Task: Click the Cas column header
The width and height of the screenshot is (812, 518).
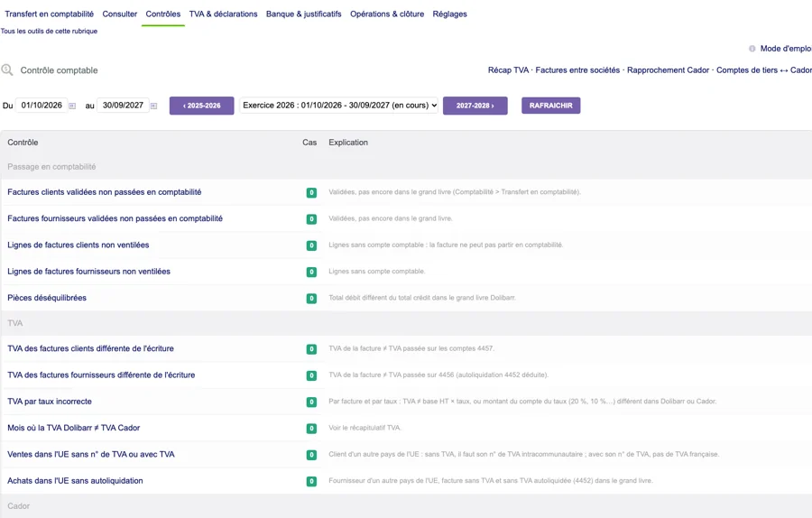Action: click(309, 143)
